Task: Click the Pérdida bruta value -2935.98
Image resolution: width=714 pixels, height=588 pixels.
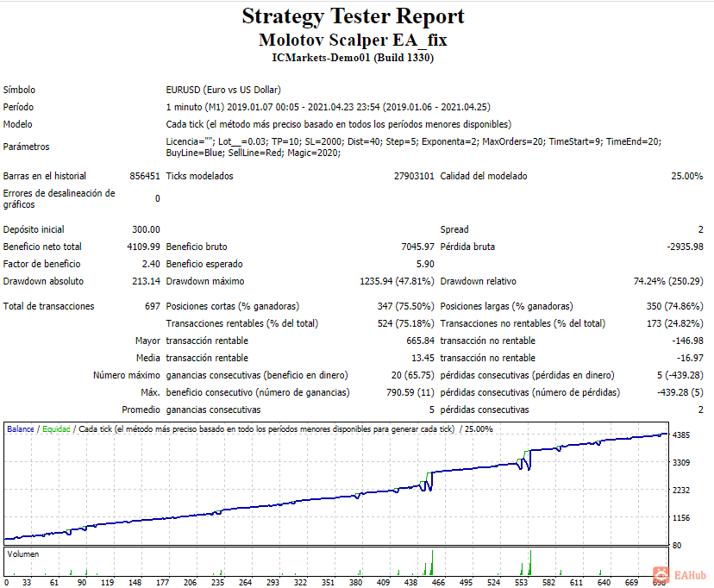Action: point(685,247)
